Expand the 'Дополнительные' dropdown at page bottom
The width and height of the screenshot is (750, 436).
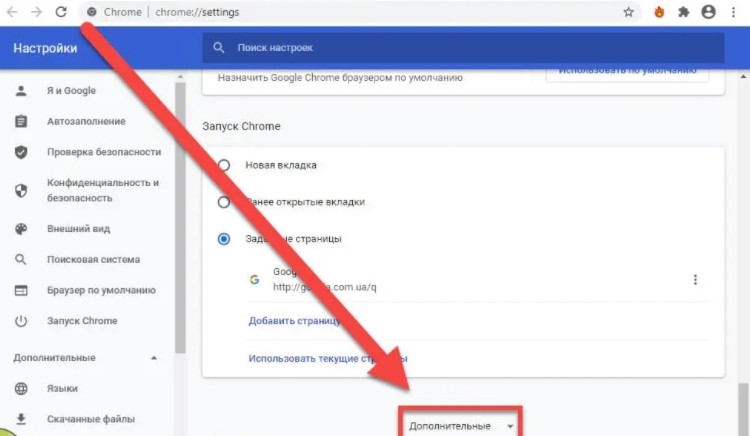coord(460,426)
